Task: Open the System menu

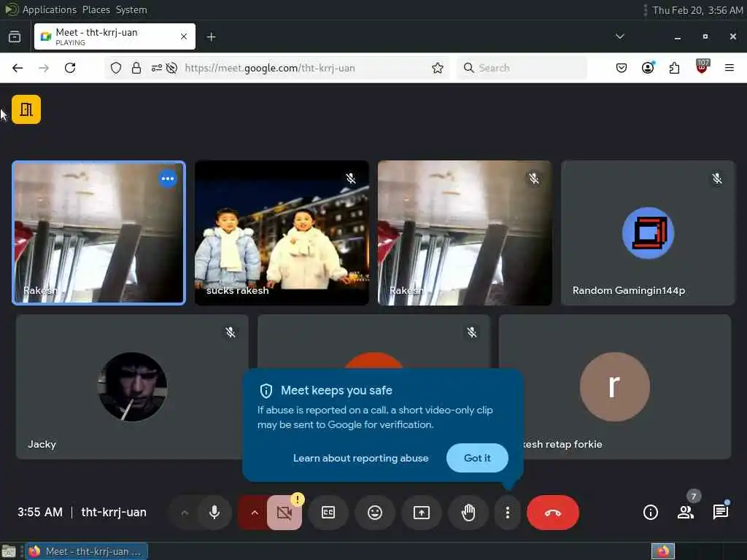Action: click(x=131, y=9)
